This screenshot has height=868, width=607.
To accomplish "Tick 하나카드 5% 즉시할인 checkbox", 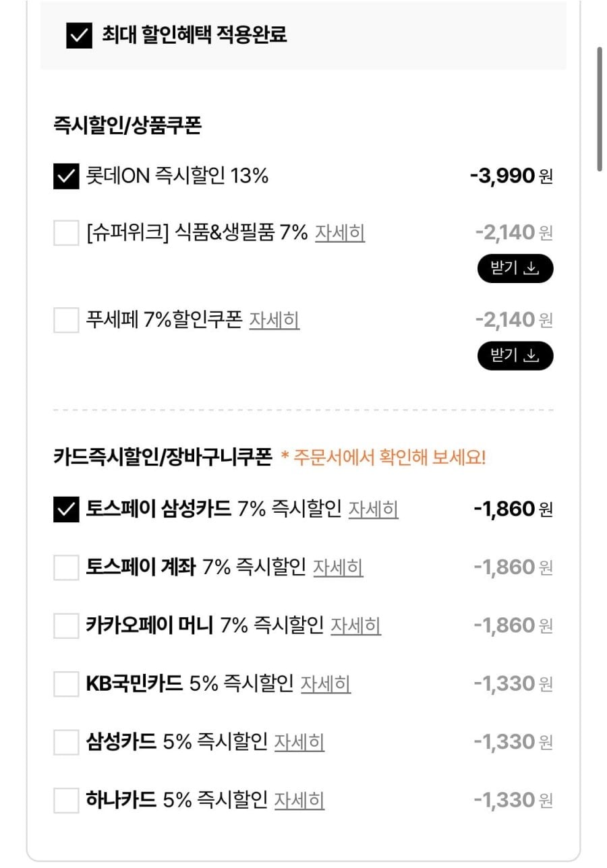I will pos(66,801).
